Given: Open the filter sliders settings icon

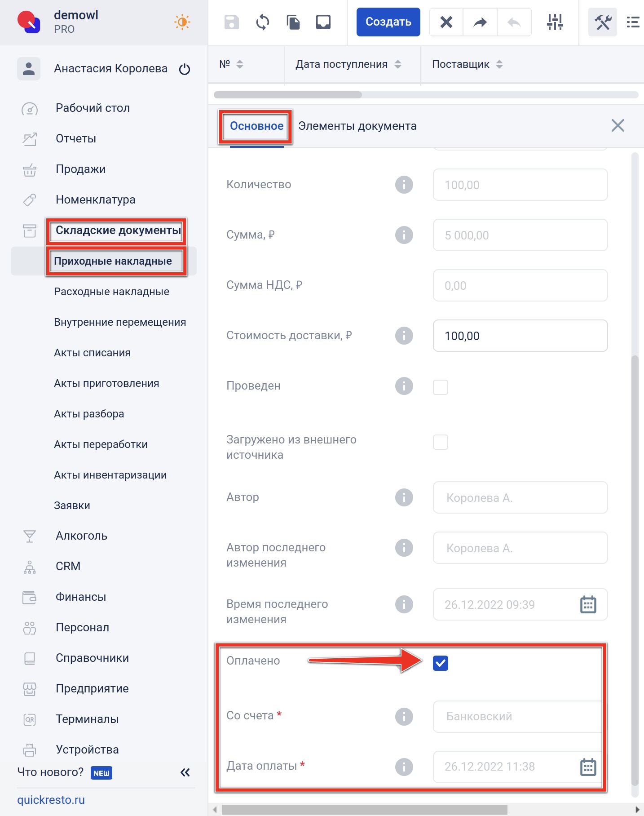Looking at the screenshot, I should coord(555,22).
